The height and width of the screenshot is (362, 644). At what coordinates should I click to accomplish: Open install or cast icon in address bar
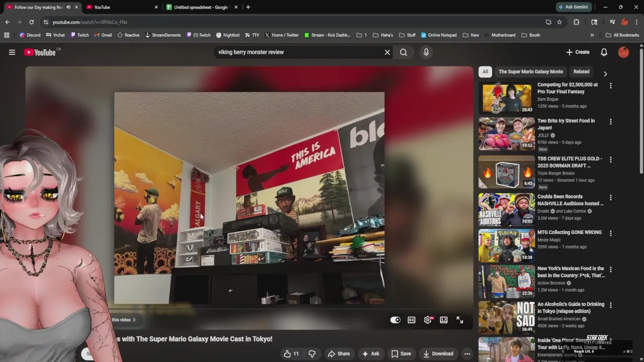click(x=548, y=22)
